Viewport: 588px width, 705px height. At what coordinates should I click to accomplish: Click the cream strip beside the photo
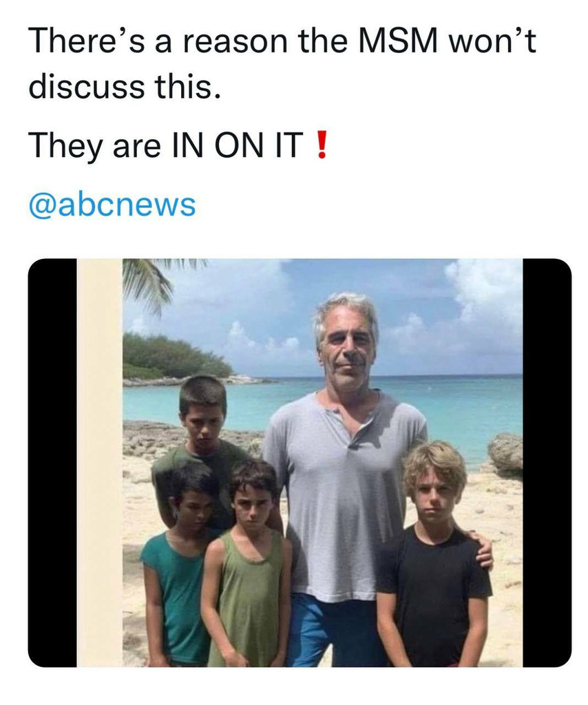[x=99, y=463]
